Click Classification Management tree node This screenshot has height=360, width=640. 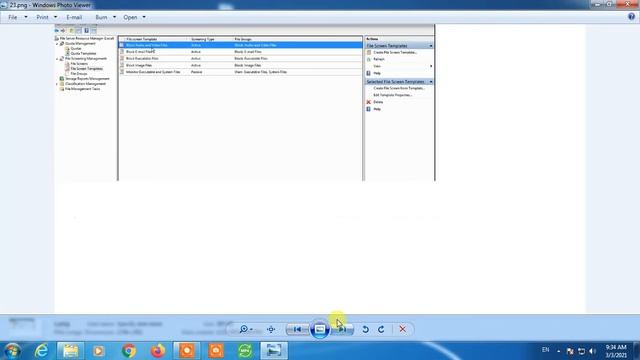click(x=85, y=84)
